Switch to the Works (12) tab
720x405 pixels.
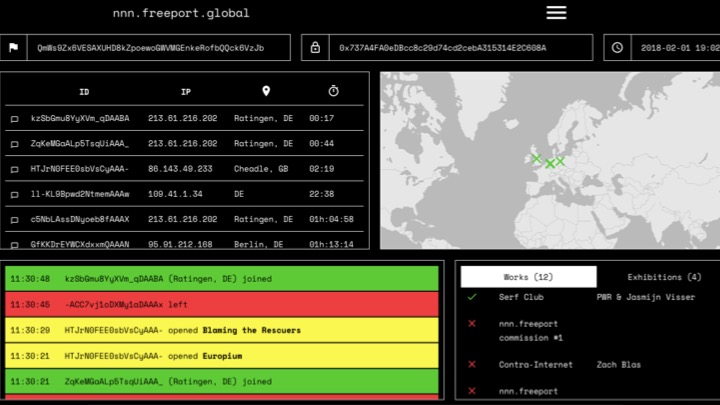529,276
